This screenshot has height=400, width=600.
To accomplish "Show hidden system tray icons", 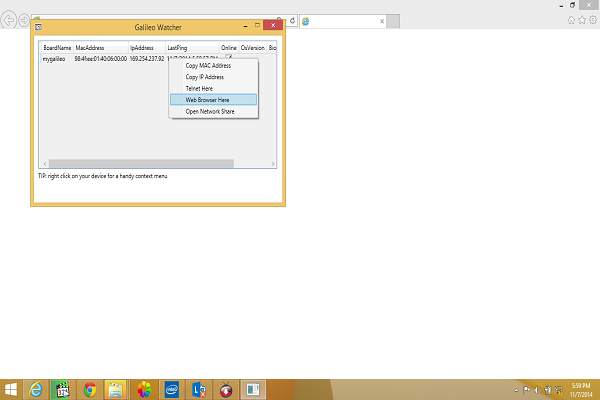I will (516, 390).
